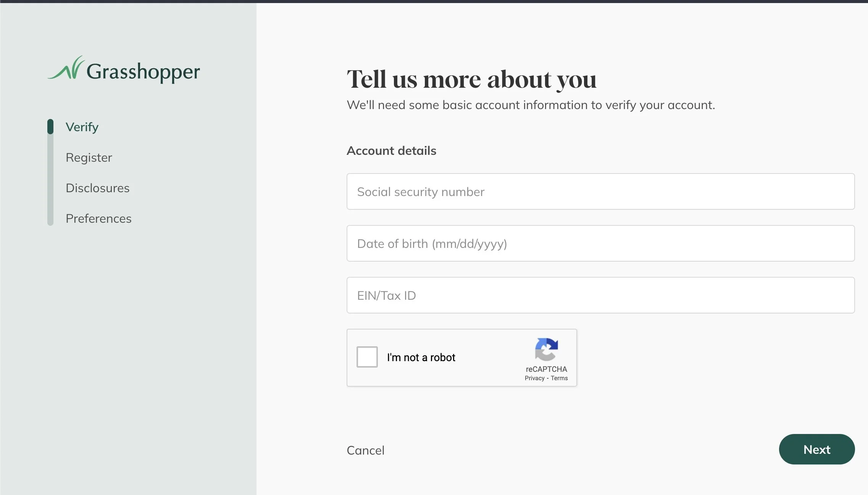Click the active green progress indicator
868x495 pixels.
(x=50, y=127)
